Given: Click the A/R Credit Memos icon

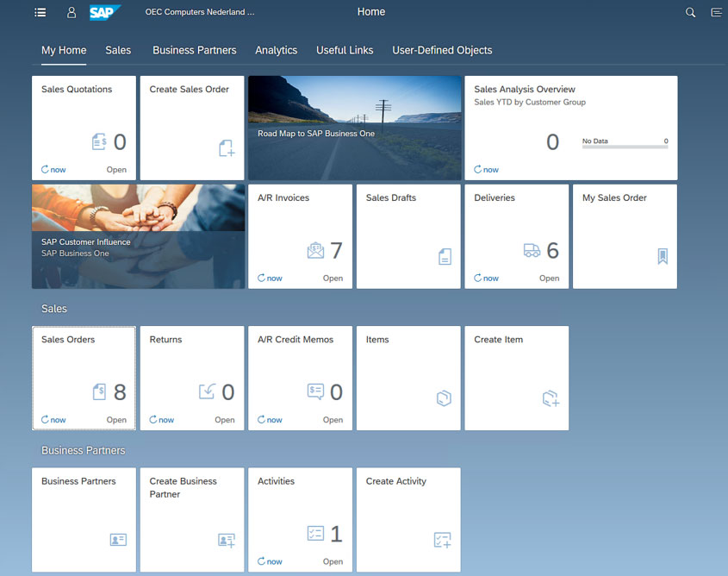Looking at the screenshot, I should click(315, 391).
